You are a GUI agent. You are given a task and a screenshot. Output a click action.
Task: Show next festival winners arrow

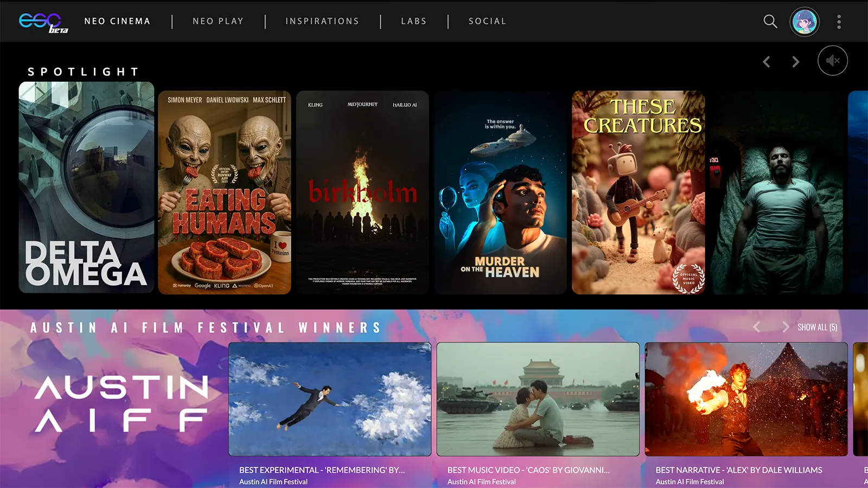(x=785, y=327)
